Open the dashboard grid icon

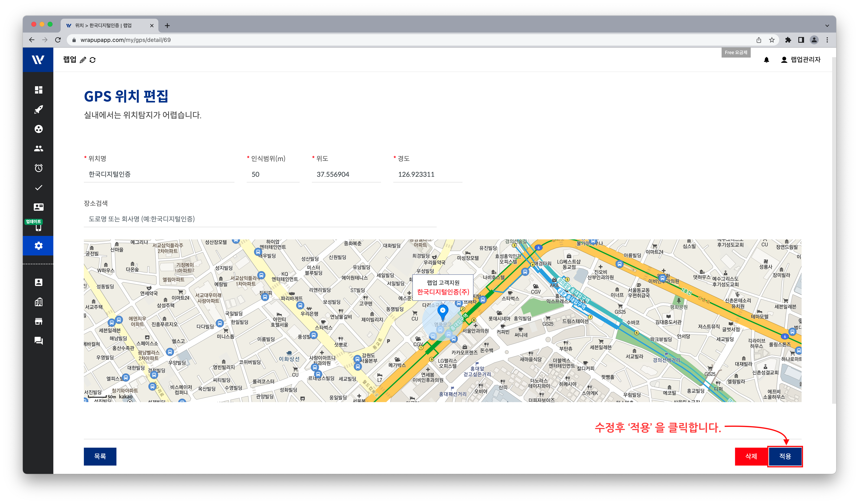[38, 90]
